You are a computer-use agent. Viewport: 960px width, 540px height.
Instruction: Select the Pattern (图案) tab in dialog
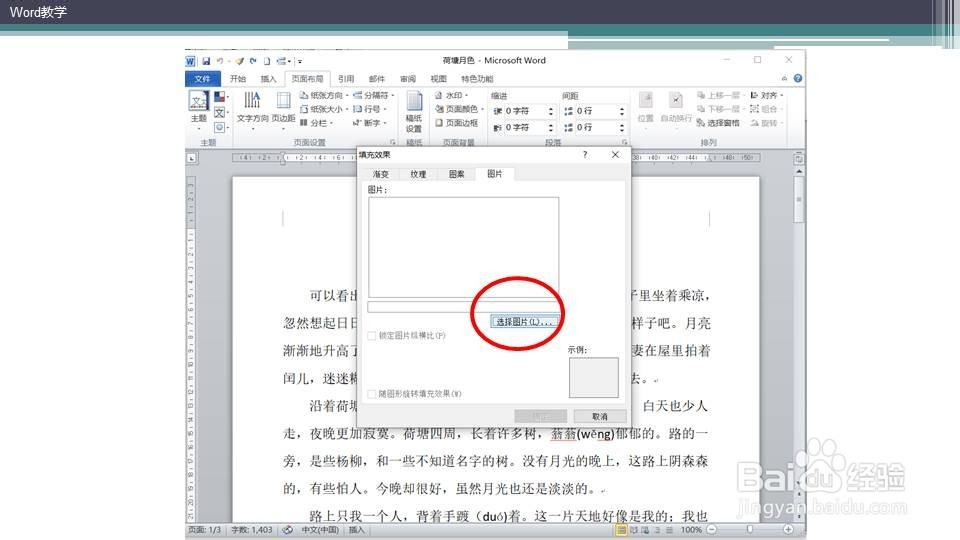[x=456, y=174]
